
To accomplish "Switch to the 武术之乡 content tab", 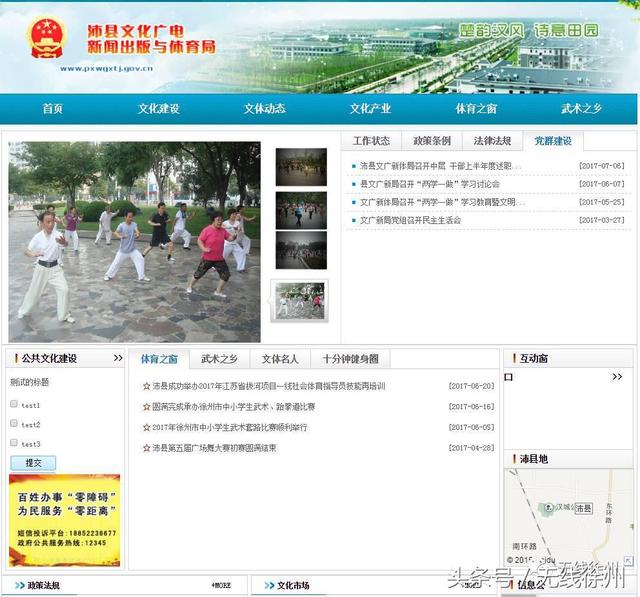I will coord(219,359).
